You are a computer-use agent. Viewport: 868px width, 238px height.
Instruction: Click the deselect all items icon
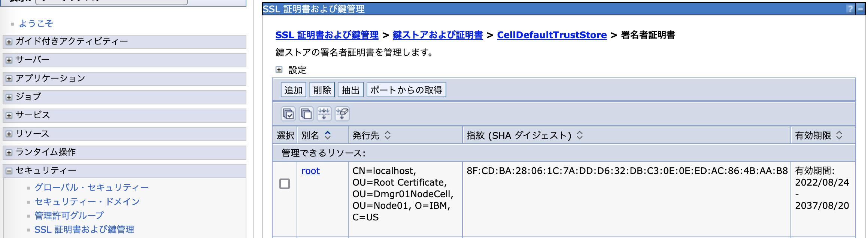click(306, 114)
